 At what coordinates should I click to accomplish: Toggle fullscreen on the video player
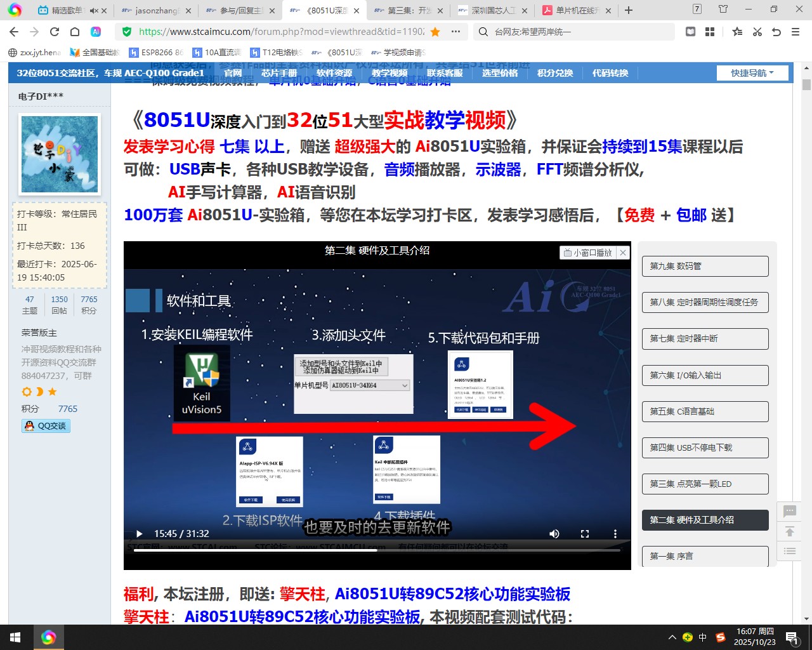click(584, 534)
